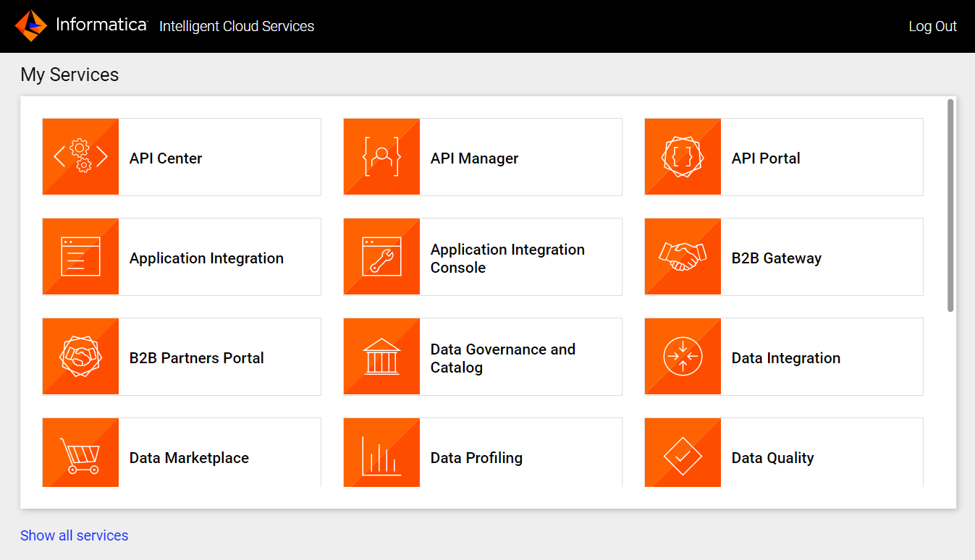Click the My Services panel scrollbar

pos(950,205)
